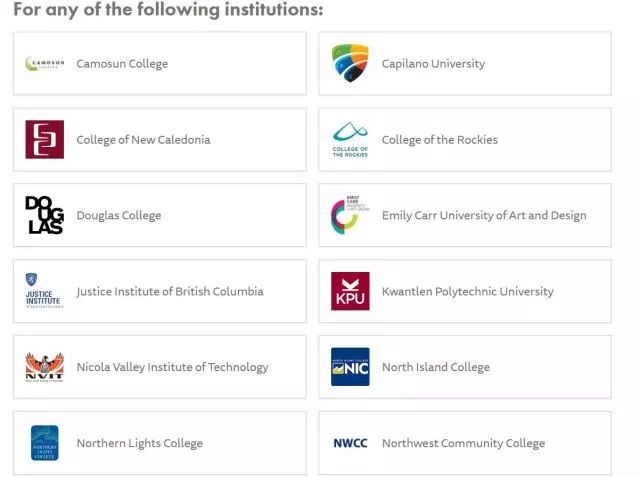Click the Camosun College logo icon
Image resolution: width=640 pixels, height=477 pixels.
pyautogui.click(x=44, y=64)
